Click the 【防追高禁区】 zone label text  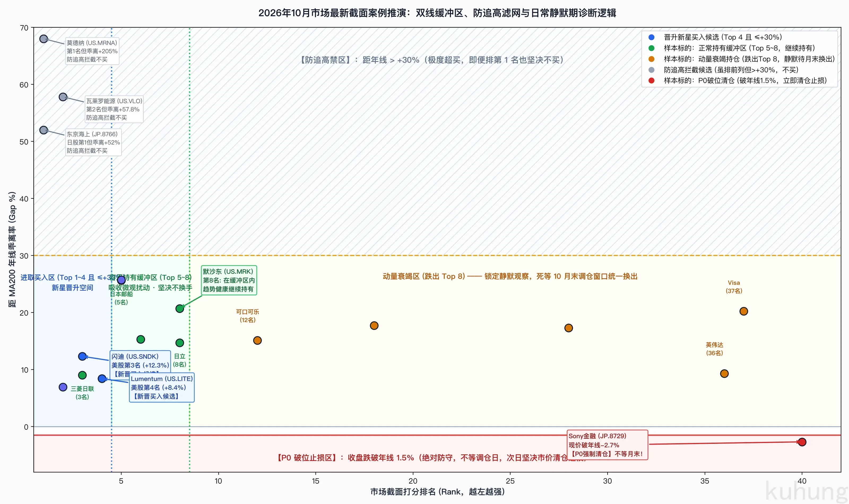pos(431,60)
